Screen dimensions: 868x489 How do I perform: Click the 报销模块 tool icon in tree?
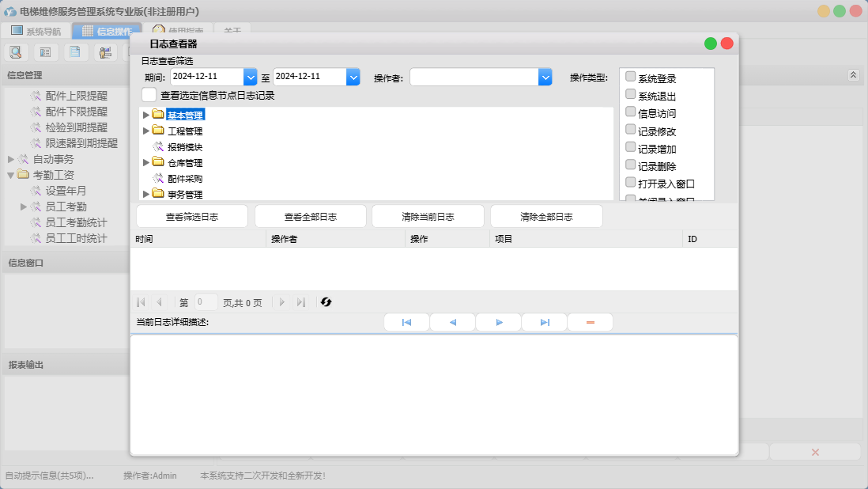pos(158,146)
